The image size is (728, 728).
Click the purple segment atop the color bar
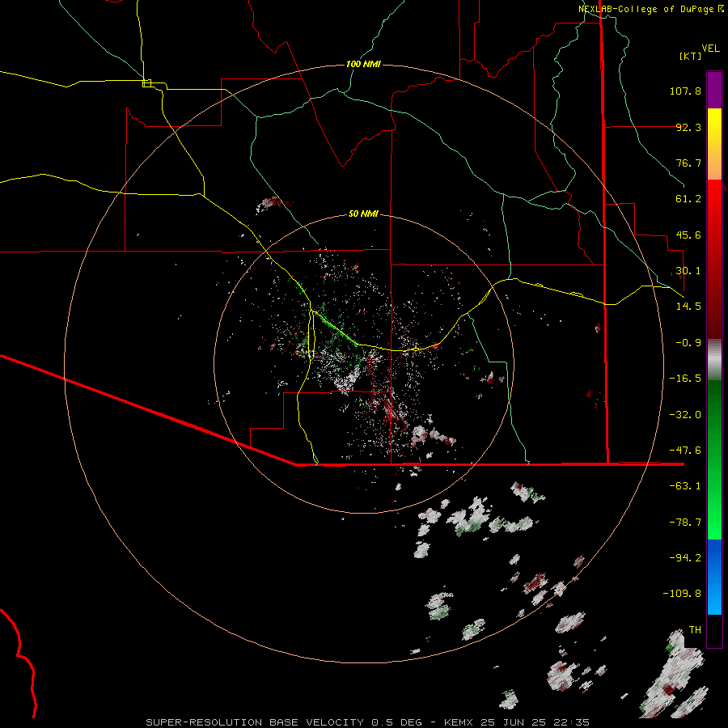[x=714, y=90]
